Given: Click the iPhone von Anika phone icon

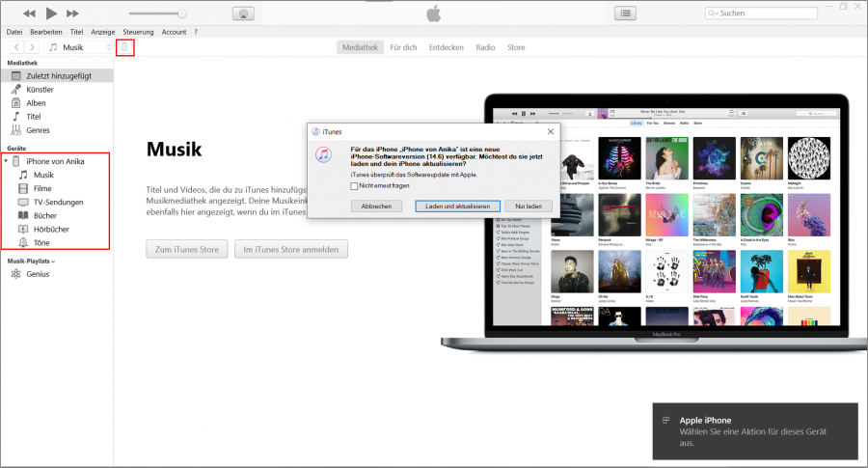Looking at the screenshot, I should [x=16, y=161].
